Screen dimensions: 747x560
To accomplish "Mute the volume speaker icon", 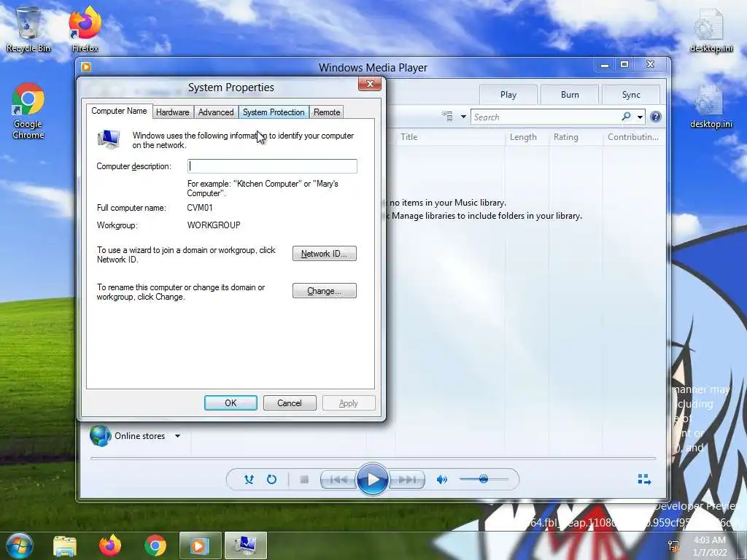I will 441,480.
